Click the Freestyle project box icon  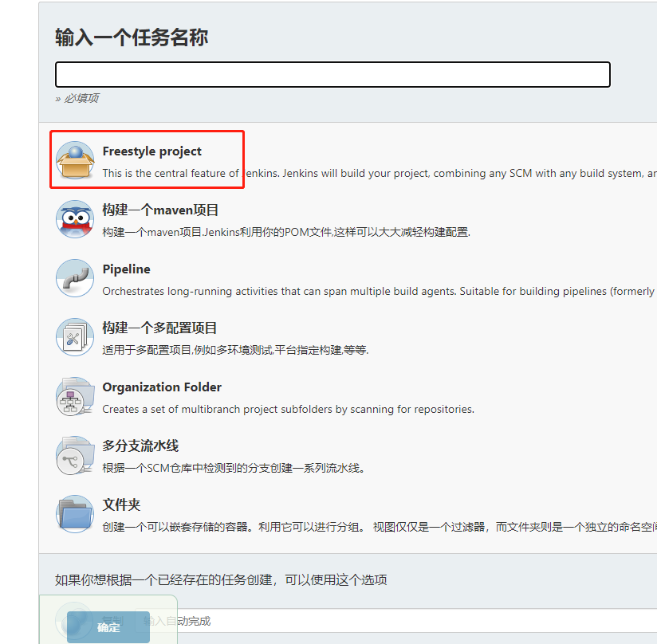pos(75,160)
